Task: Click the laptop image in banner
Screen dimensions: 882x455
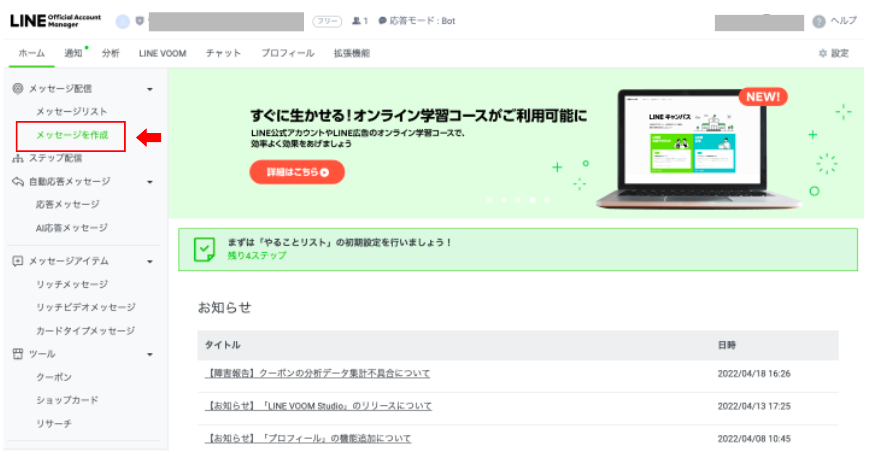Action: point(699,150)
